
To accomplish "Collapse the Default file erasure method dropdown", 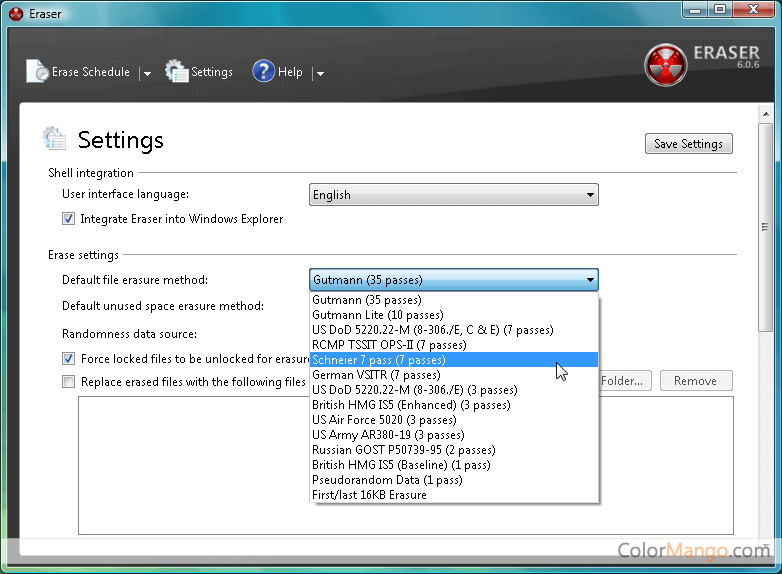I will 590,280.
